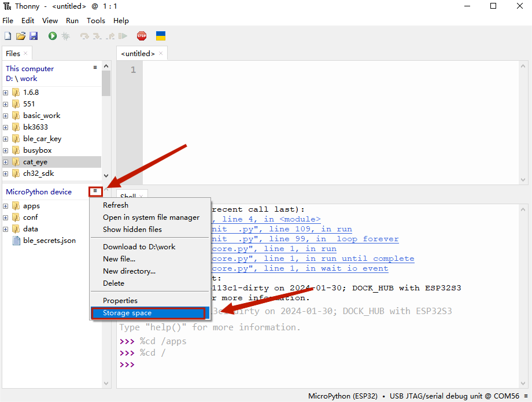Image resolution: width=532 pixels, height=402 pixels.
Task: Expand the cat_eye folder
Action: pyautogui.click(x=6, y=162)
